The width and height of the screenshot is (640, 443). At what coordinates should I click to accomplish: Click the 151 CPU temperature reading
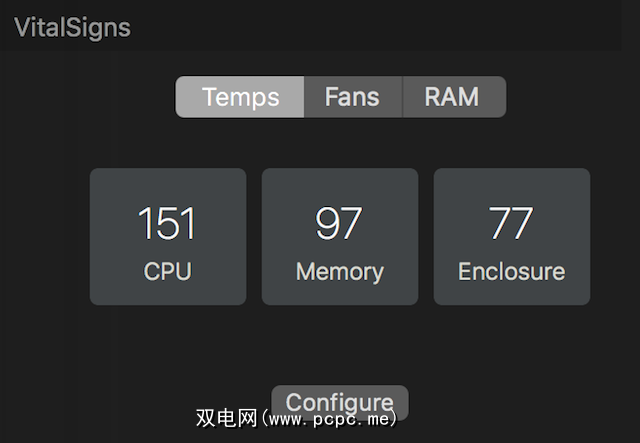(x=167, y=224)
